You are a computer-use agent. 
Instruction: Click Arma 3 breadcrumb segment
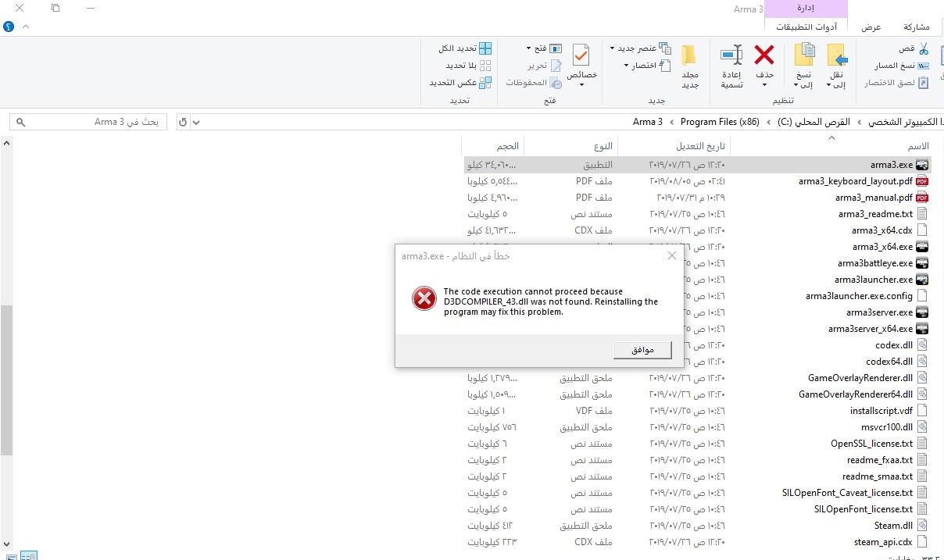click(x=648, y=123)
